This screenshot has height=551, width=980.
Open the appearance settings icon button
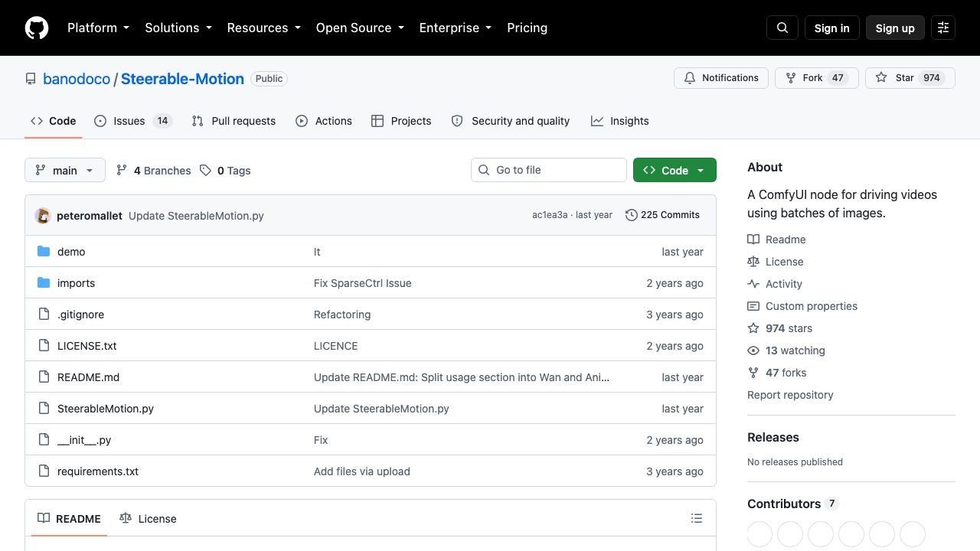click(x=943, y=28)
